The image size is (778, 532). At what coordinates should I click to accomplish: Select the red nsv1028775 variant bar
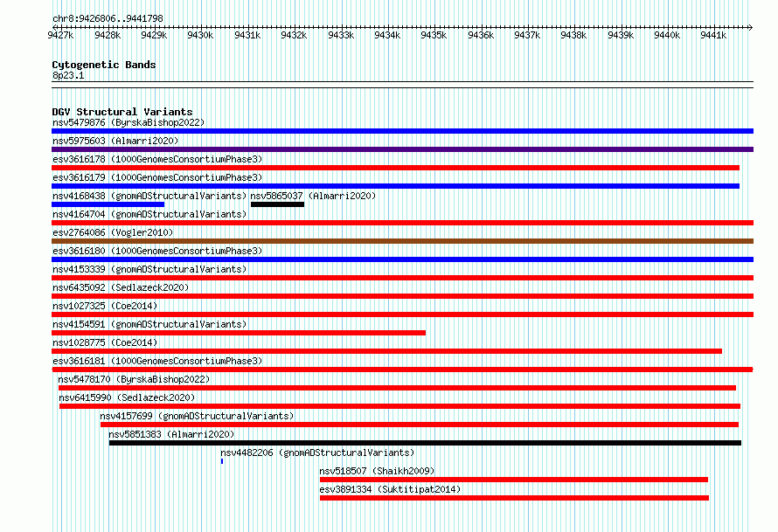tap(386, 351)
